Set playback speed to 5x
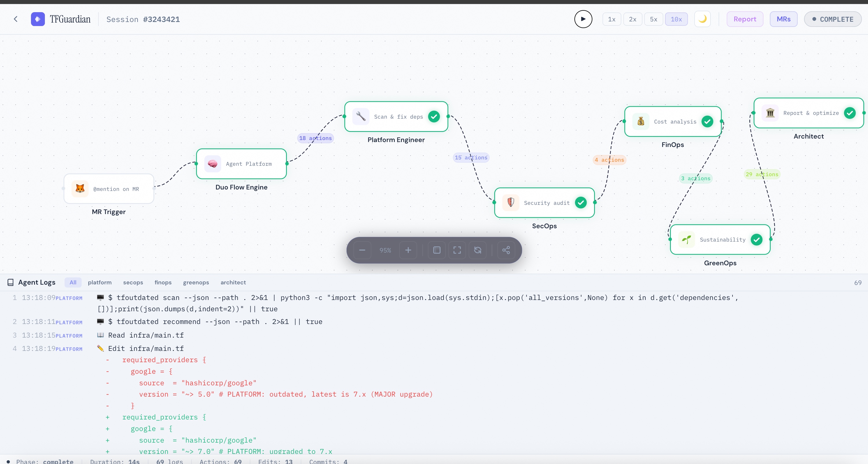Screen dimensions: 868x464 (654, 19)
